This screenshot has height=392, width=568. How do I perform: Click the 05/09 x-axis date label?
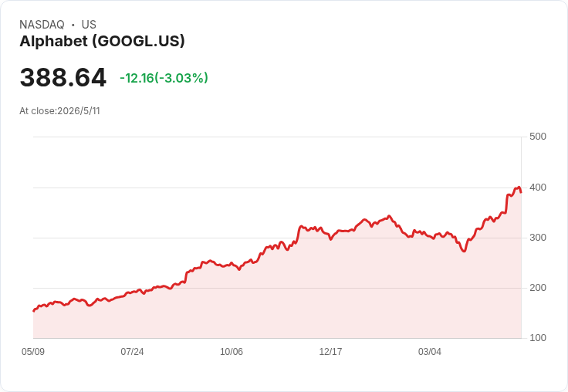tap(33, 352)
